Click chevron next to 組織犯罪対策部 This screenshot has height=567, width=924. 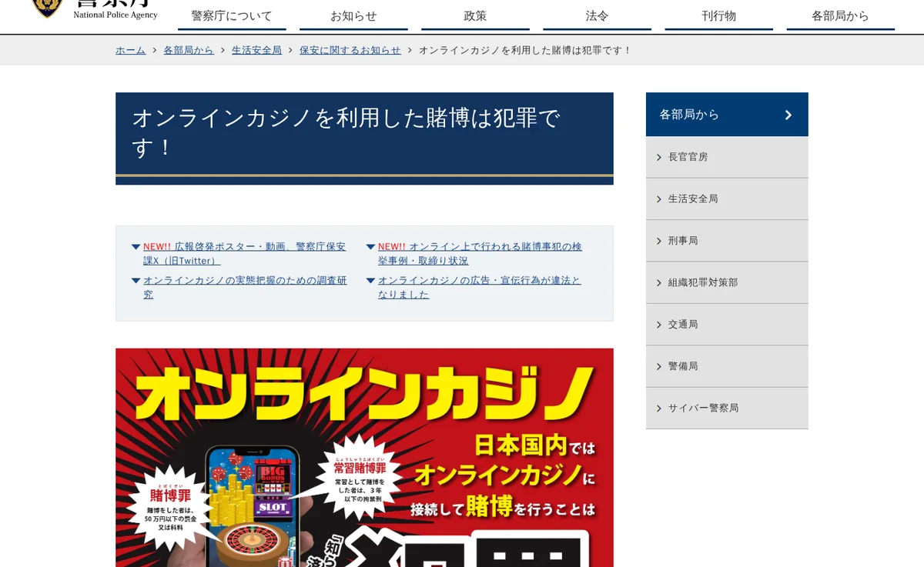coord(659,282)
